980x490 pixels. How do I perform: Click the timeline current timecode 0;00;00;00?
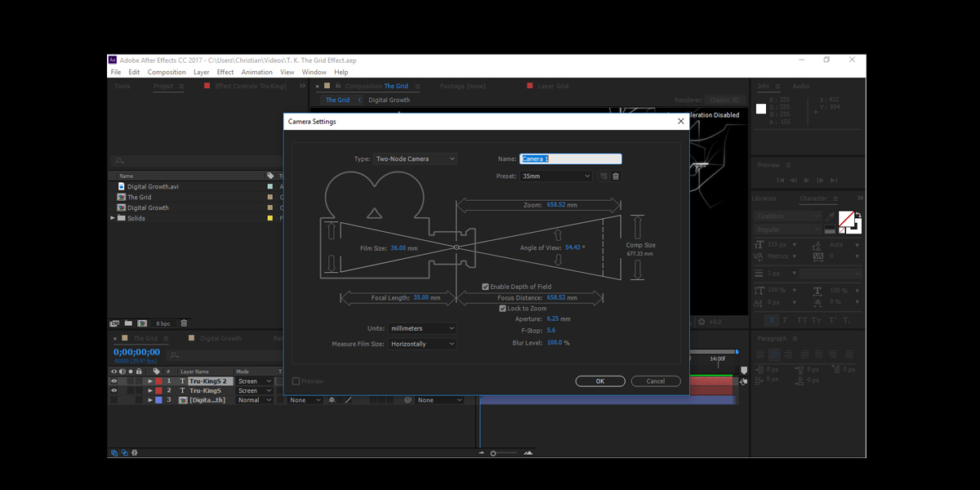click(x=136, y=352)
